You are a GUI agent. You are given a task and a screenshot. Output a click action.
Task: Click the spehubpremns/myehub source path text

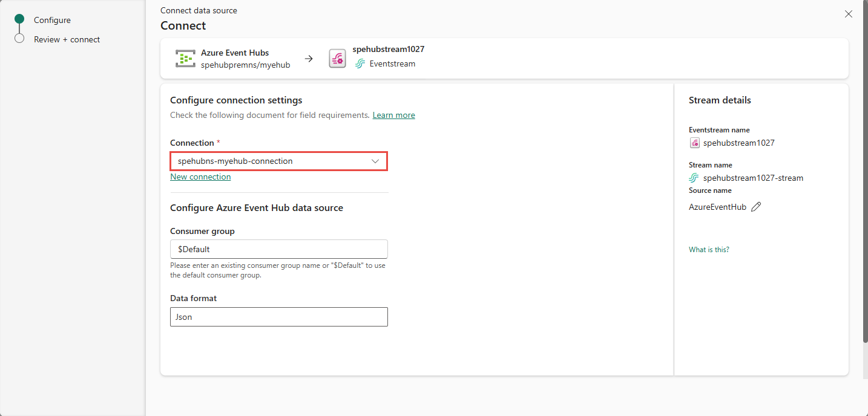click(x=246, y=65)
